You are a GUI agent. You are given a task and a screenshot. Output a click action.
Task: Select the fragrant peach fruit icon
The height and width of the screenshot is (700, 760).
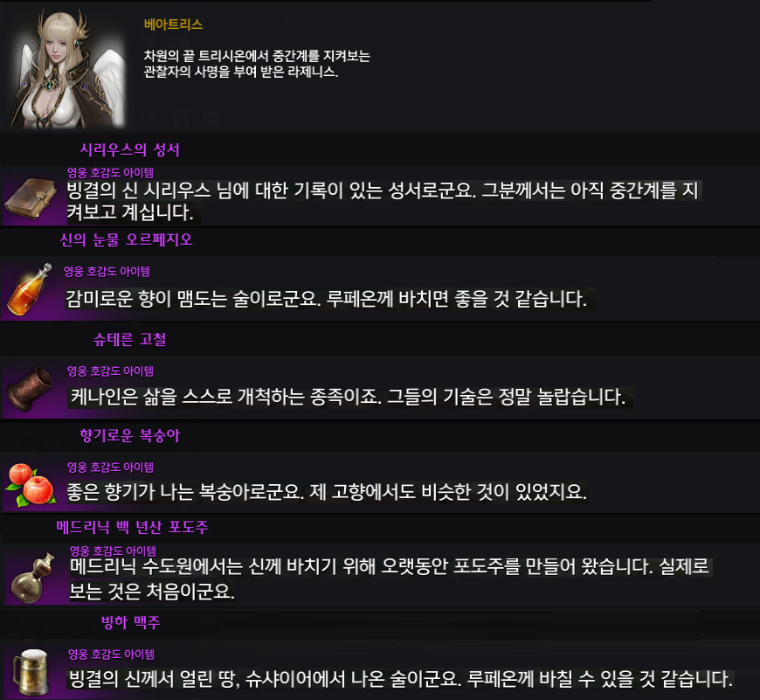tap(30, 485)
